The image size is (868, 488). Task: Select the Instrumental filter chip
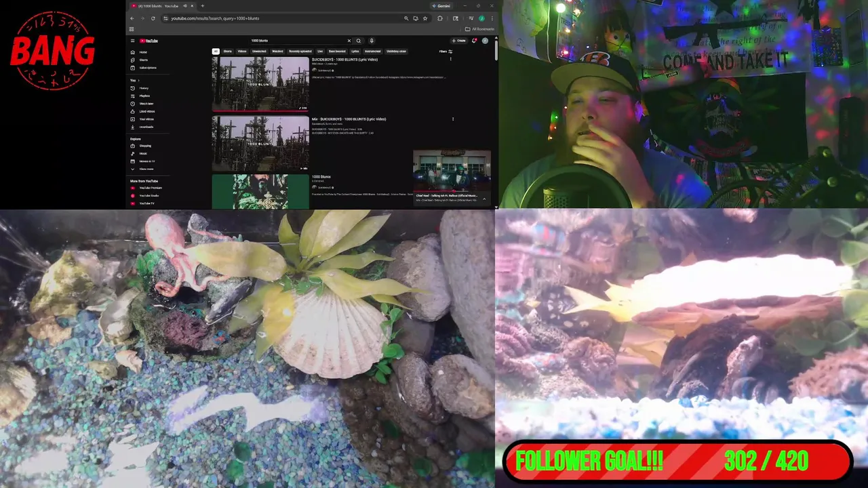373,52
